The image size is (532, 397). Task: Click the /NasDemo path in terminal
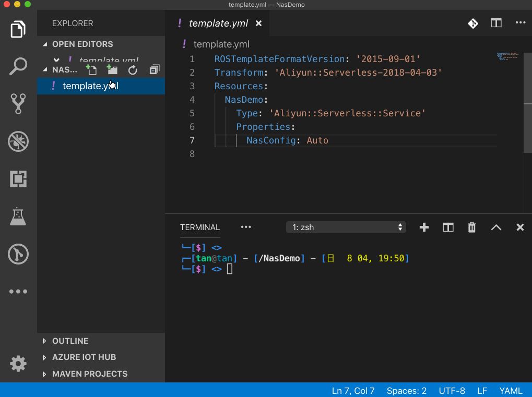click(x=279, y=258)
